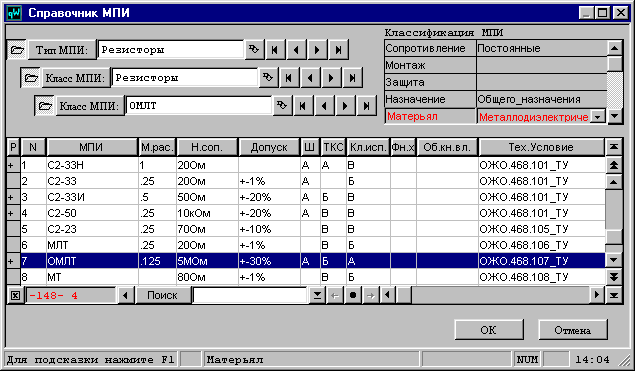Open Металлодиэлектриче dropdown arrow
Screen dimensions: 635x371
[x=598, y=117]
